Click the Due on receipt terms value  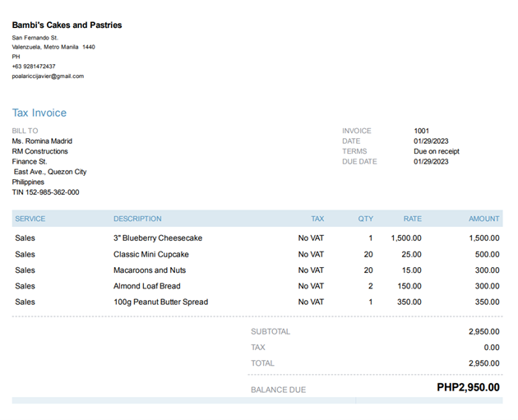(437, 151)
